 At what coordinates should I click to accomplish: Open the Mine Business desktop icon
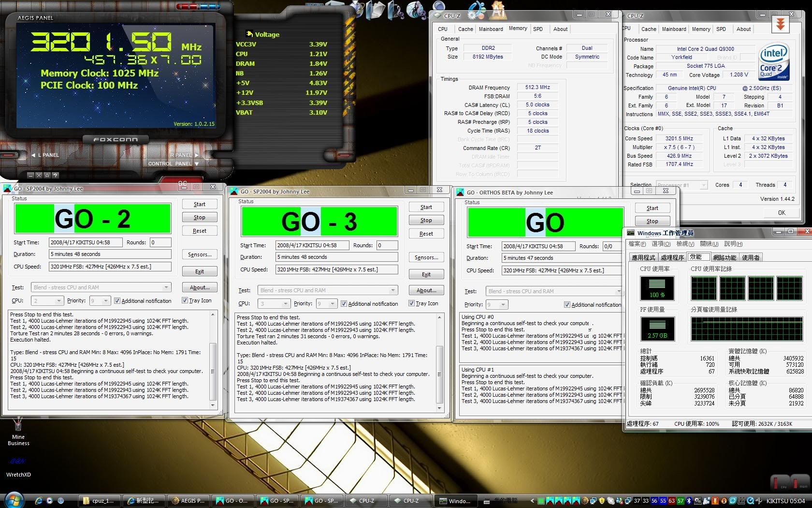tap(18, 432)
